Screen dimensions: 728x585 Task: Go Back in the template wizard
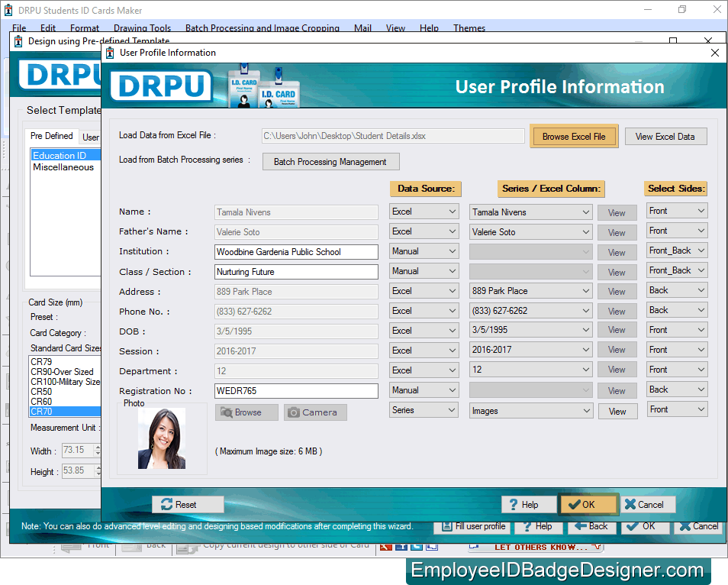(x=591, y=526)
